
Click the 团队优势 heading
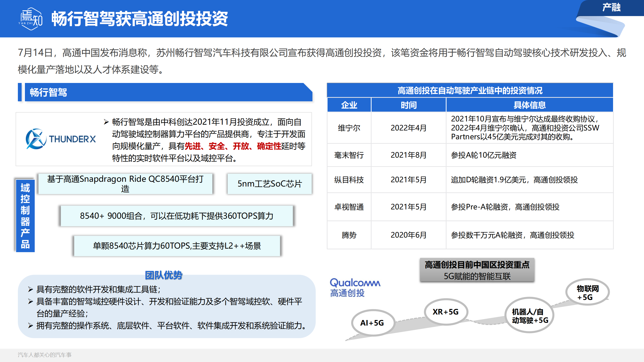[164, 275]
